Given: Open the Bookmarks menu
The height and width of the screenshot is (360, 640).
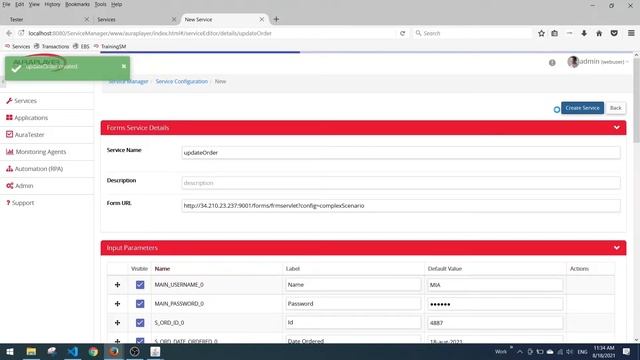Looking at the screenshot, I should click(77, 4).
